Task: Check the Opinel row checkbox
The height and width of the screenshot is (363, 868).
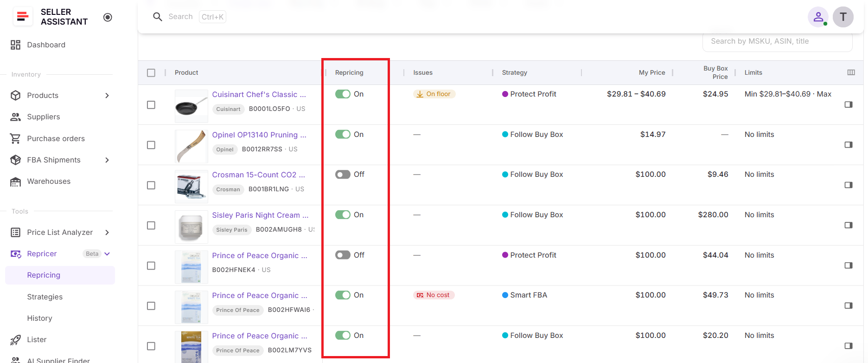Action: (x=151, y=145)
